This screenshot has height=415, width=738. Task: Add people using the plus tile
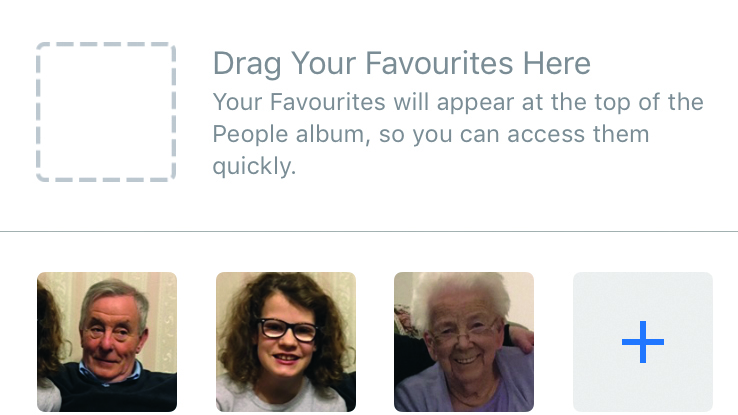[x=642, y=342]
